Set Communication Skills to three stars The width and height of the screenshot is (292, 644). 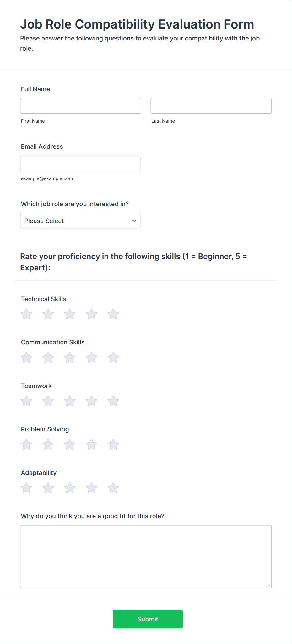click(70, 358)
